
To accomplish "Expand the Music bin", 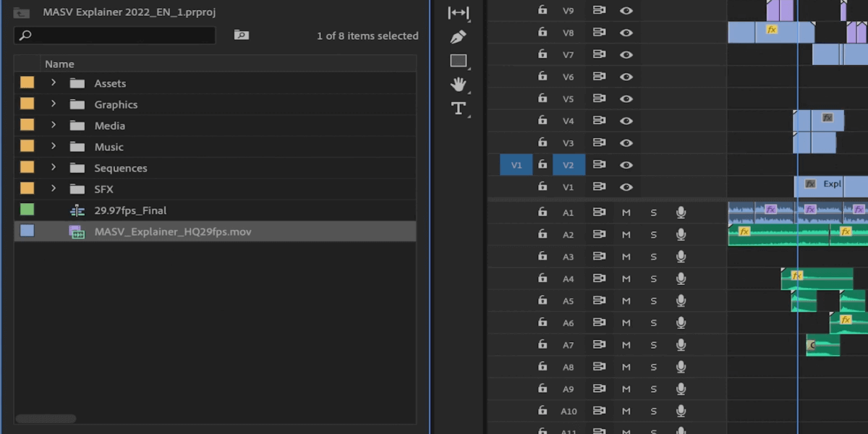I will 54,147.
